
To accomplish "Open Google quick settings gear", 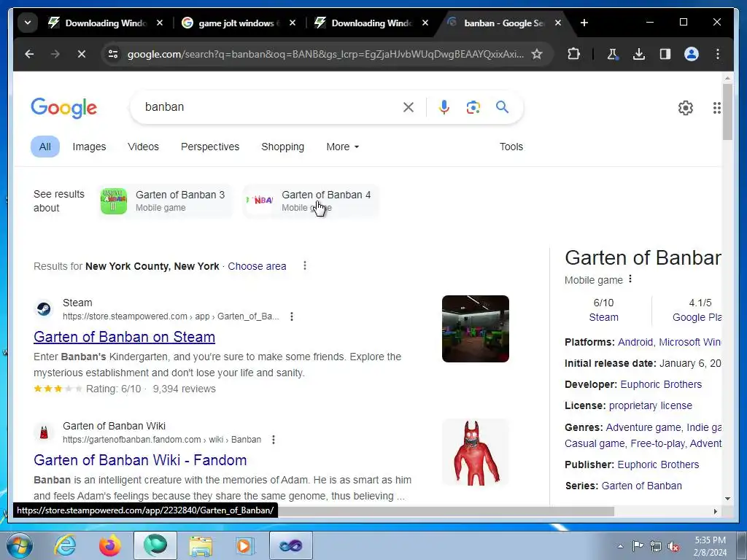I will (686, 108).
